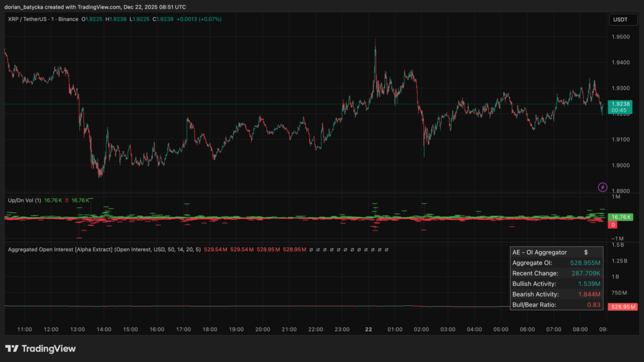Click the purple lightning bolt icon
This screenshot has height=362, width=644.
click(602, 187)
